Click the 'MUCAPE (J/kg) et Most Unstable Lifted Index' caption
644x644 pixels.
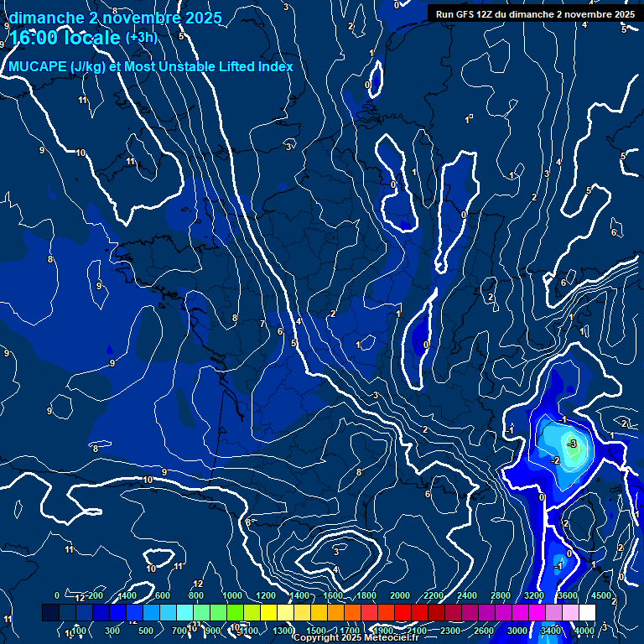coord(151,66)
